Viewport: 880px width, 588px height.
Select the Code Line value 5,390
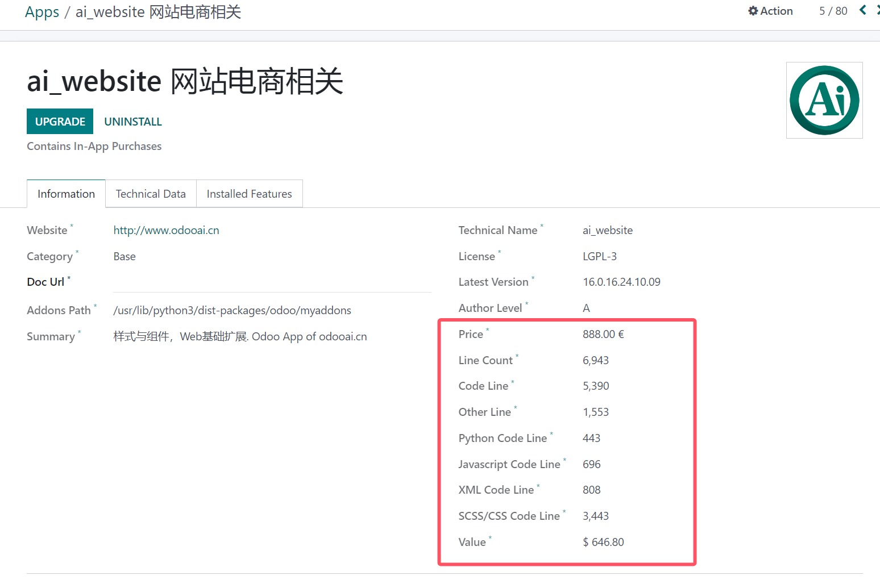click(596, 386)
